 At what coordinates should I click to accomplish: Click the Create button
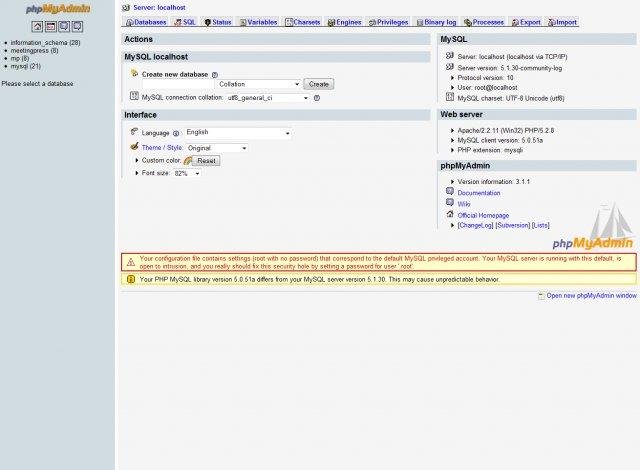pos(318,84)
